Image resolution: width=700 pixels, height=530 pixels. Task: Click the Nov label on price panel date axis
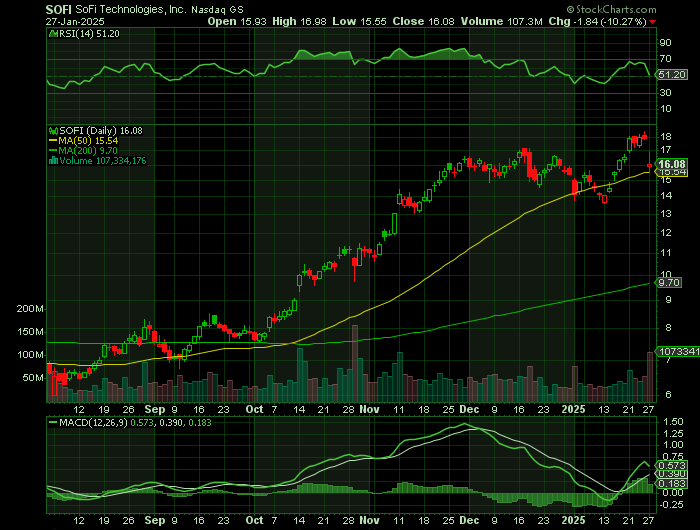click(370, 409)
